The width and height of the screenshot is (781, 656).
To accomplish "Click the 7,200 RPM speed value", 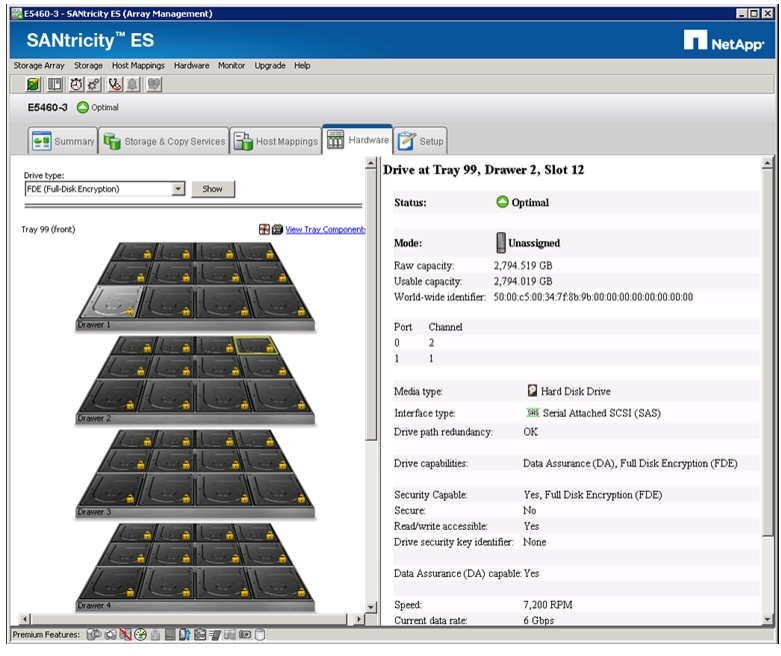I will tap(547, 605).
